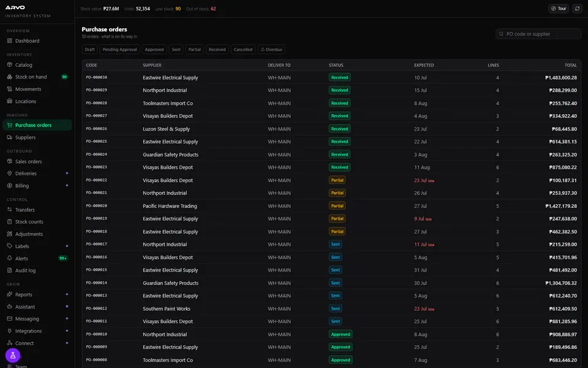Filter orders by Pending Approval
The image size is (588, 368).
119,49
